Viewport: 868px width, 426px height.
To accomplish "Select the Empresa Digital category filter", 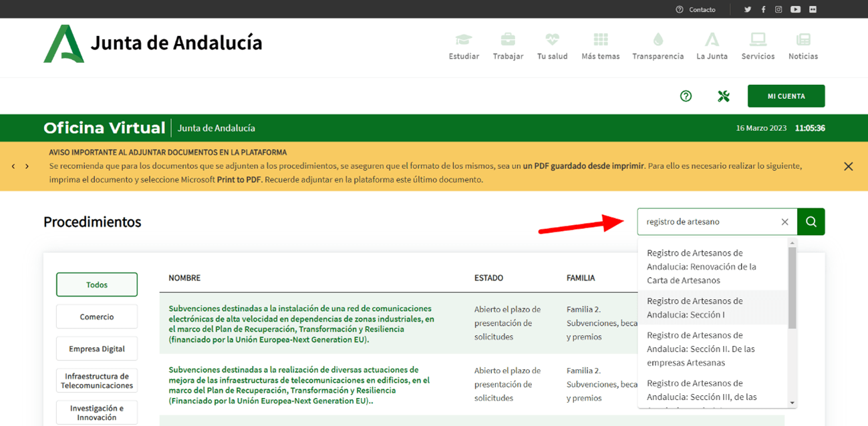I will [x=97, y=349].
